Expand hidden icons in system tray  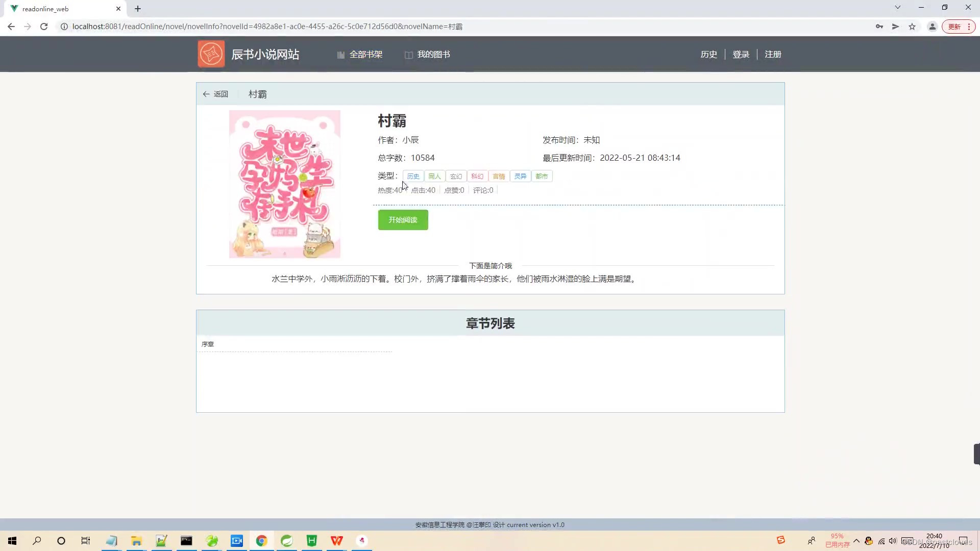(856, 541)
